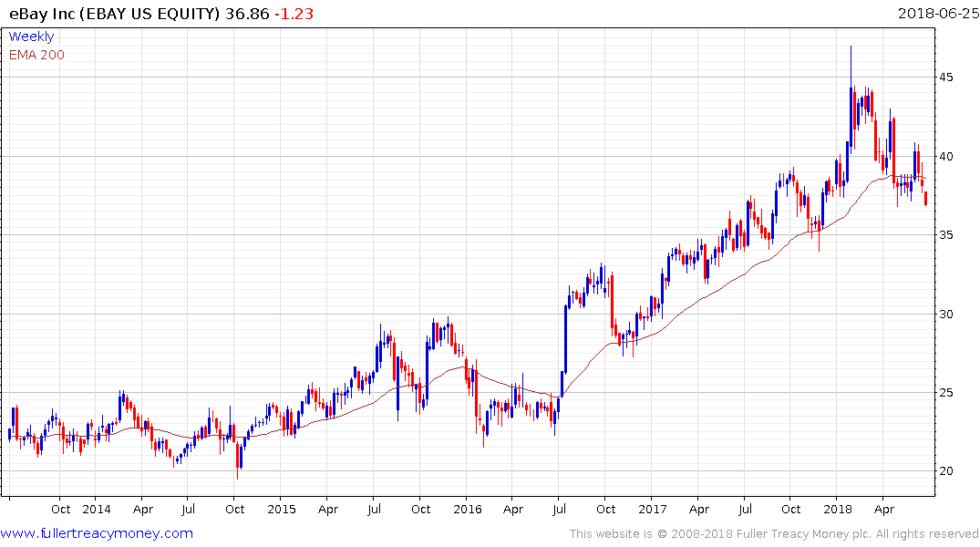Click the current price value 36.86
This screenshot has width=980, height=547.
coord(247,14)
